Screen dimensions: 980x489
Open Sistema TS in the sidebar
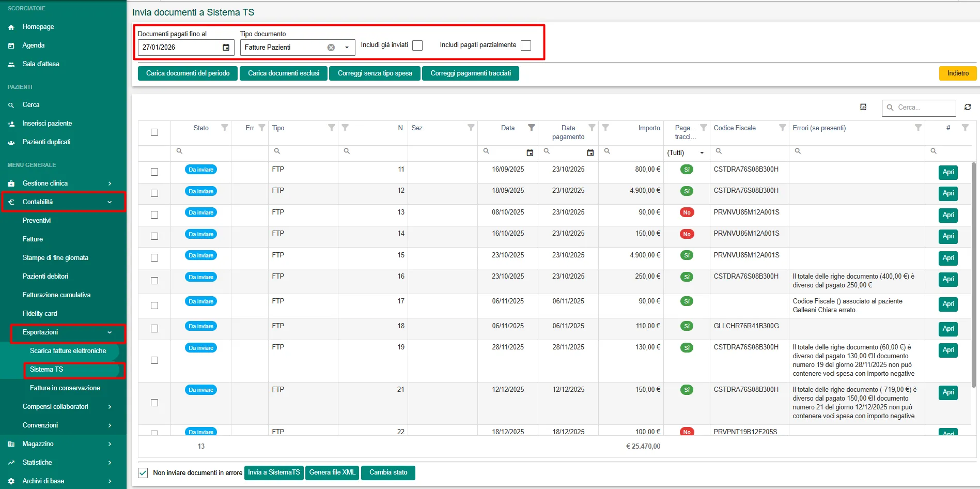tap(46, 370)
